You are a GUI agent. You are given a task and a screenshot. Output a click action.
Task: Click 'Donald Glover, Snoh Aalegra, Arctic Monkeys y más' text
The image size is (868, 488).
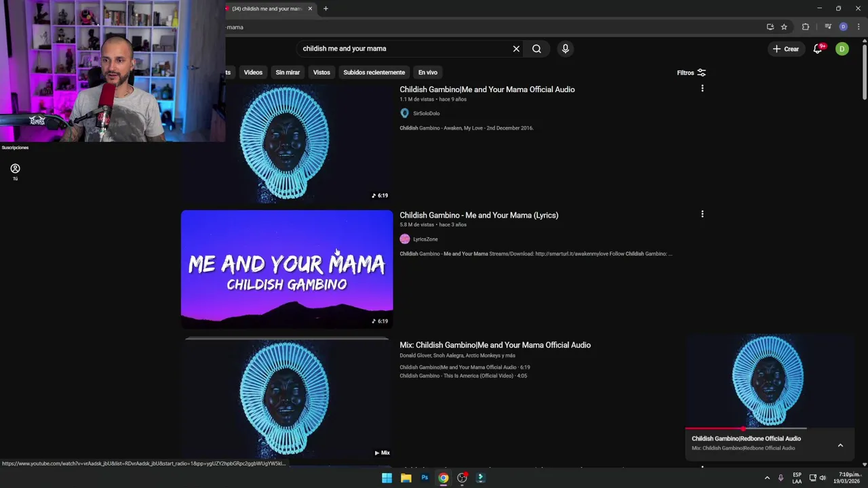pyautogui.click(x=457, y=355)
